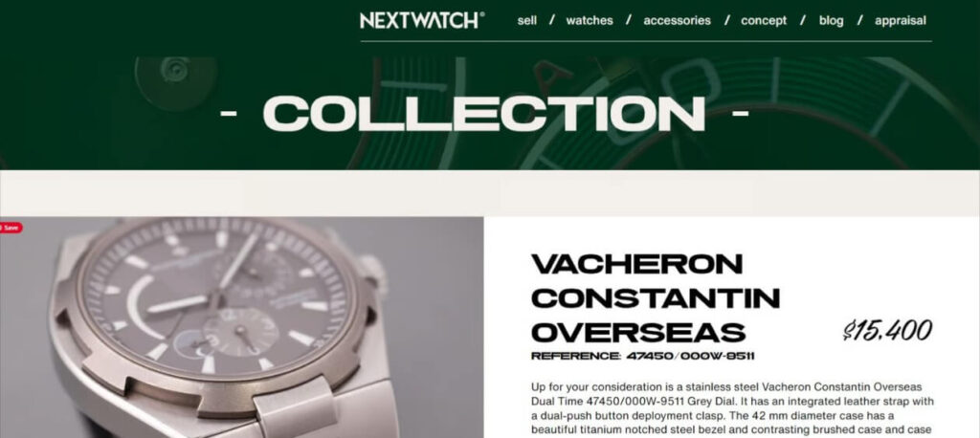Image resolution: width=980 pixels, height=438 pixels.
Task: Click the product description paragraph
Action: click(x=732, y=408)
